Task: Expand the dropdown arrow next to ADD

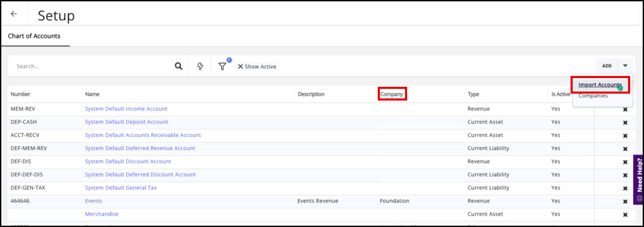Action: 625,66
